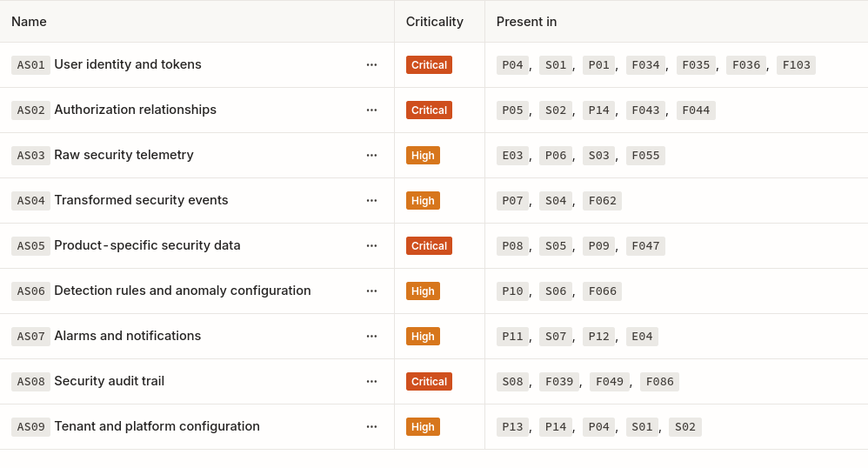Open the Criticality column header menu
868x468 pixels.
point(435,22)
